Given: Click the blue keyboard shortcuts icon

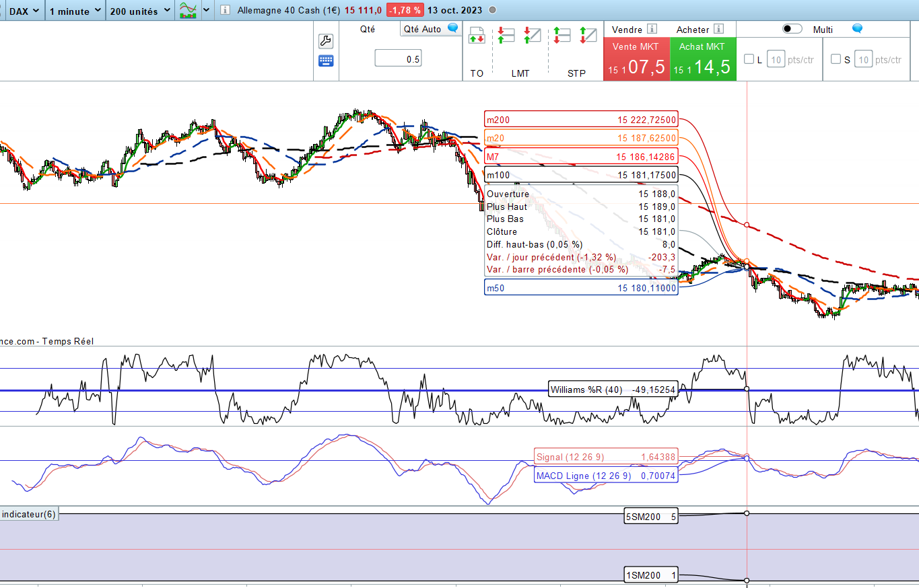Looking at the screenshot, I should pos(325,61).
